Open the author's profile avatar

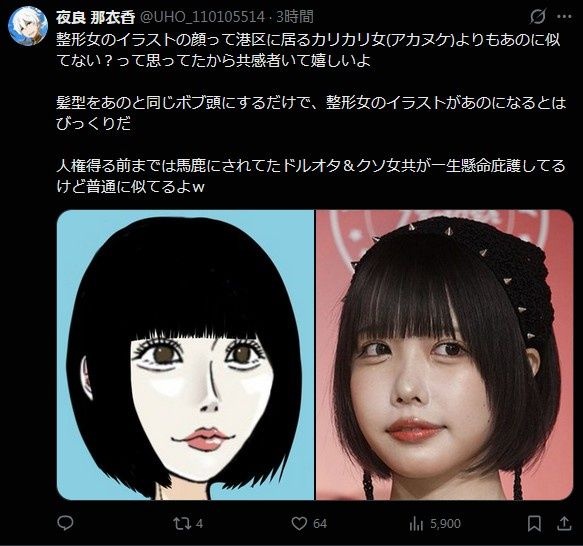[28, 25]
